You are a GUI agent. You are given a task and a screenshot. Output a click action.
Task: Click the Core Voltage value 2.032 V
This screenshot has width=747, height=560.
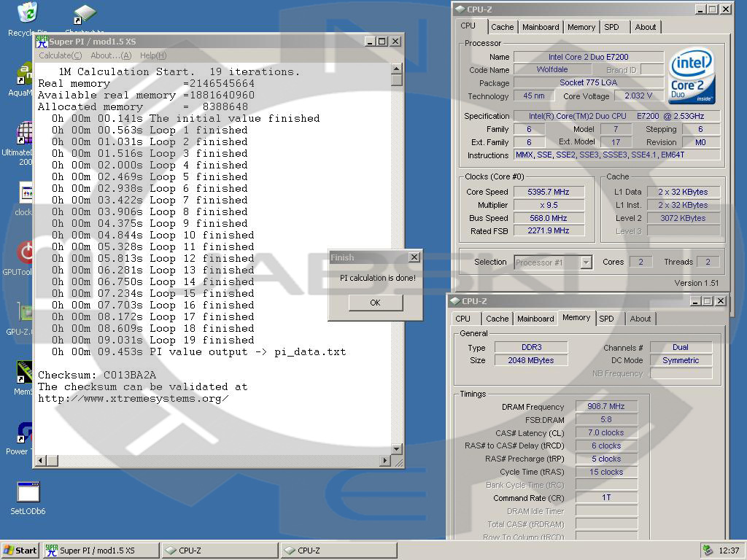[638, 96]
